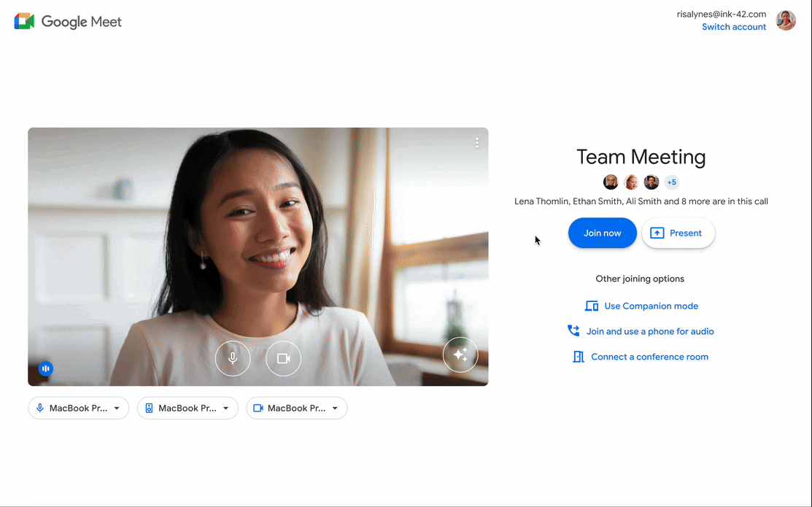Click the second participant avatar
The image size is (812, 507).
[631, 182]
